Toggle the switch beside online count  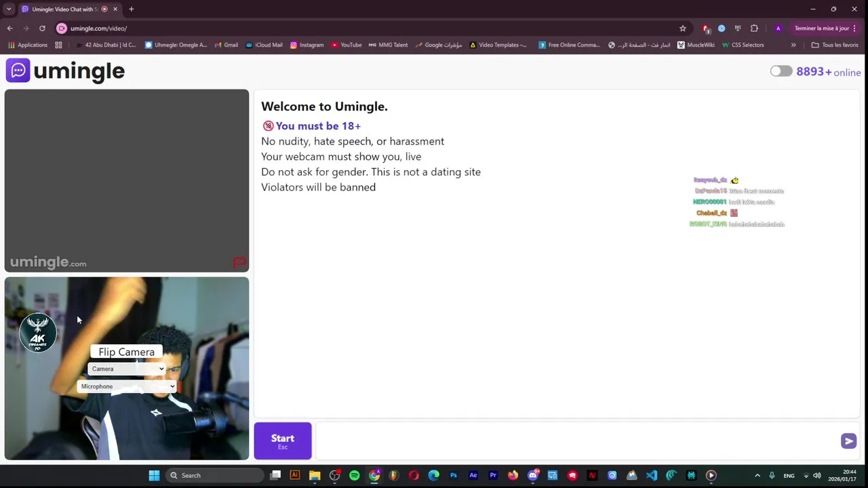tap(781, 71)
